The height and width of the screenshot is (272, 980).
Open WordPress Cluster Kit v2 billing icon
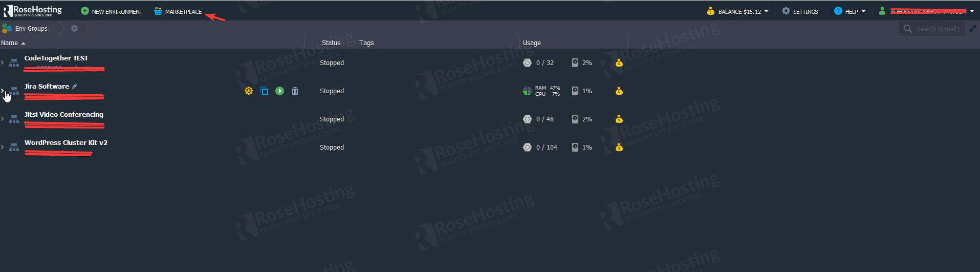(x=619, y=147)
